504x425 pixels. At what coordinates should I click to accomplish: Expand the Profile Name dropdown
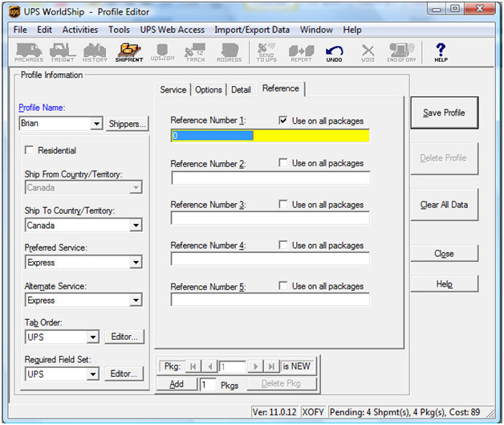click(96, 124)
